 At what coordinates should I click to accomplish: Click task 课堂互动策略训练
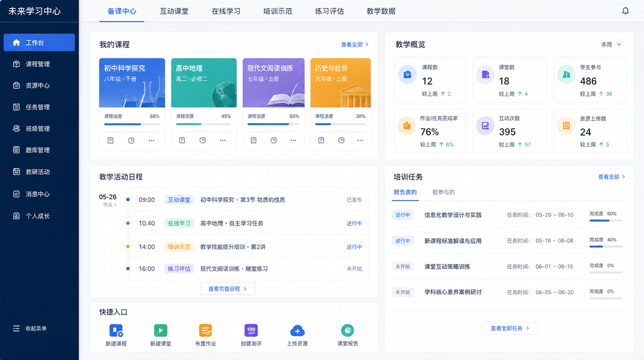click(447, 266)
